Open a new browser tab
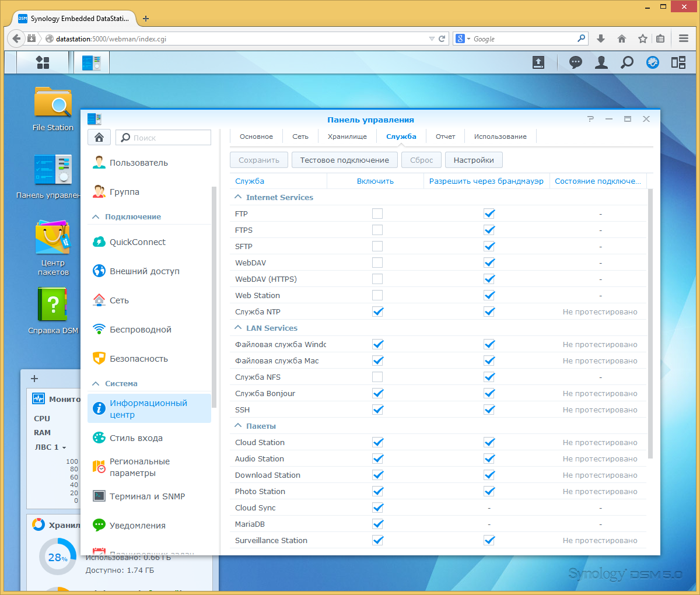 [146, 18]
